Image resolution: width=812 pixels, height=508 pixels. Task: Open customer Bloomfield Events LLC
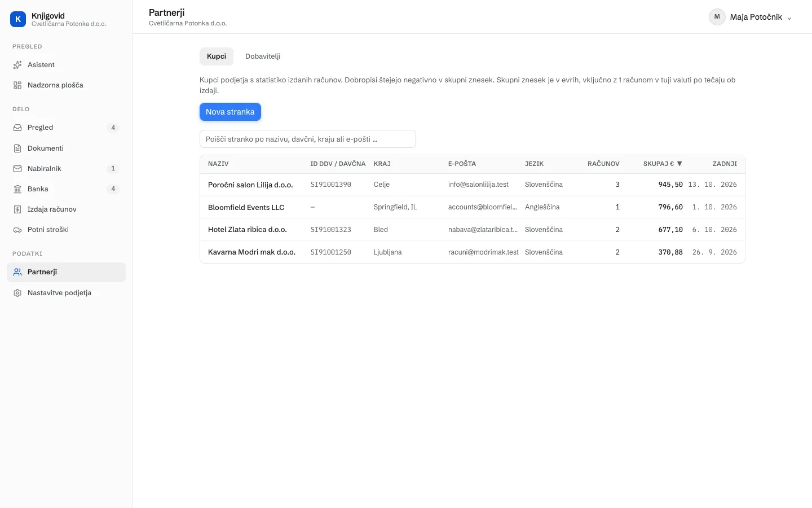(246, 207)
